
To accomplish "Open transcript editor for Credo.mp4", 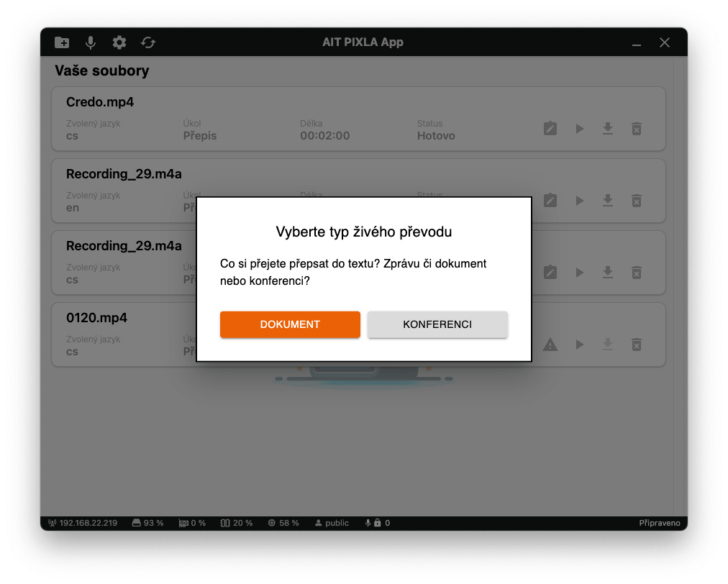I will (x=550, y=129).
